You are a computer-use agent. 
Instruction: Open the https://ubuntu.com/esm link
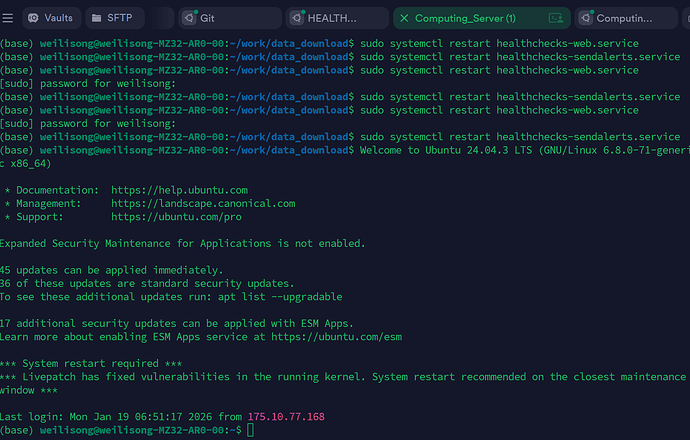337,337
